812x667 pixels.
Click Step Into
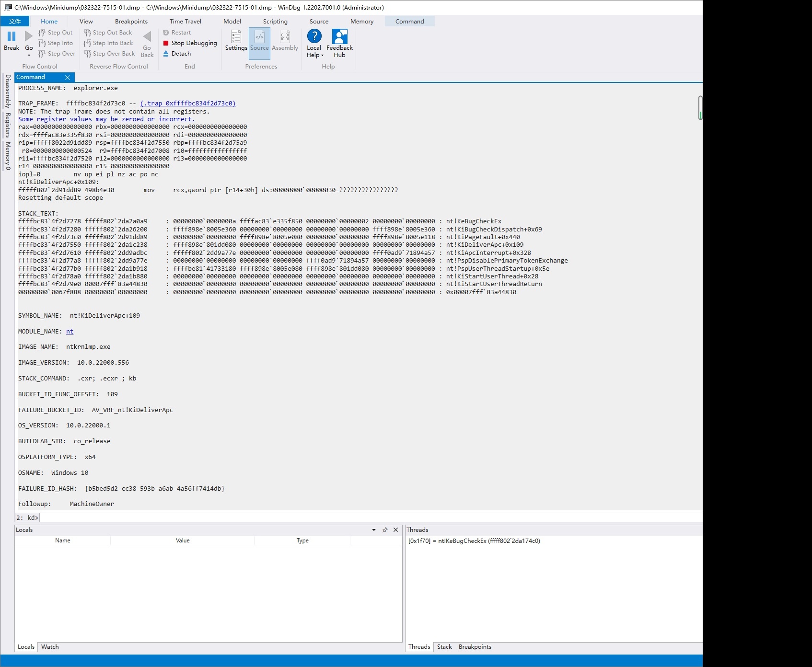point(56,43)
